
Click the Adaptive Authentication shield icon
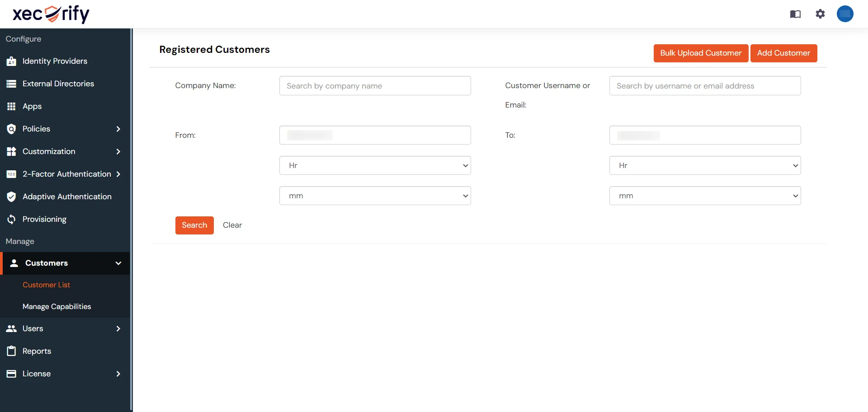(11, 197)
